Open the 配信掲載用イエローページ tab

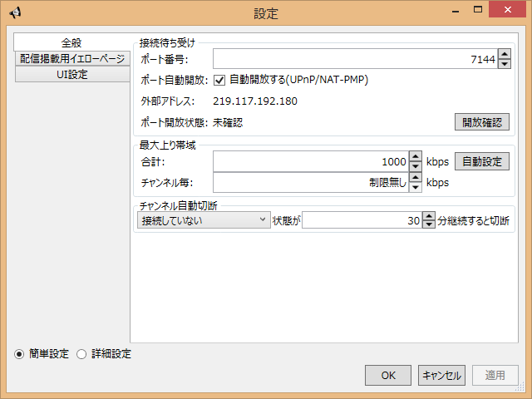tap(72, 58)
